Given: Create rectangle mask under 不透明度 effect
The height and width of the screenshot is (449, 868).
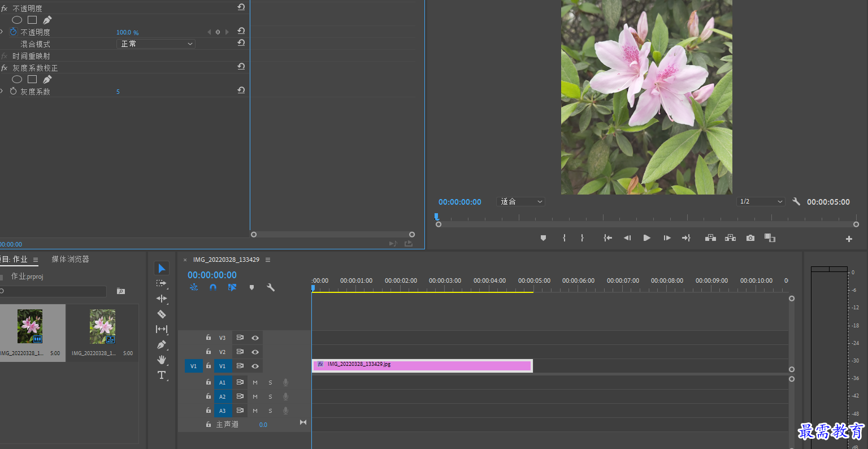Looking at the screenshot, I should tap(32, 20).
